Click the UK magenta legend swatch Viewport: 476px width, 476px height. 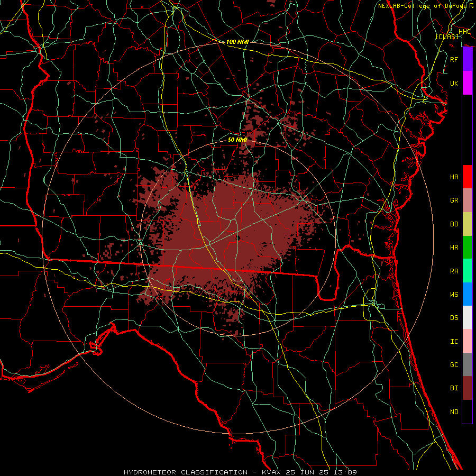467,83
